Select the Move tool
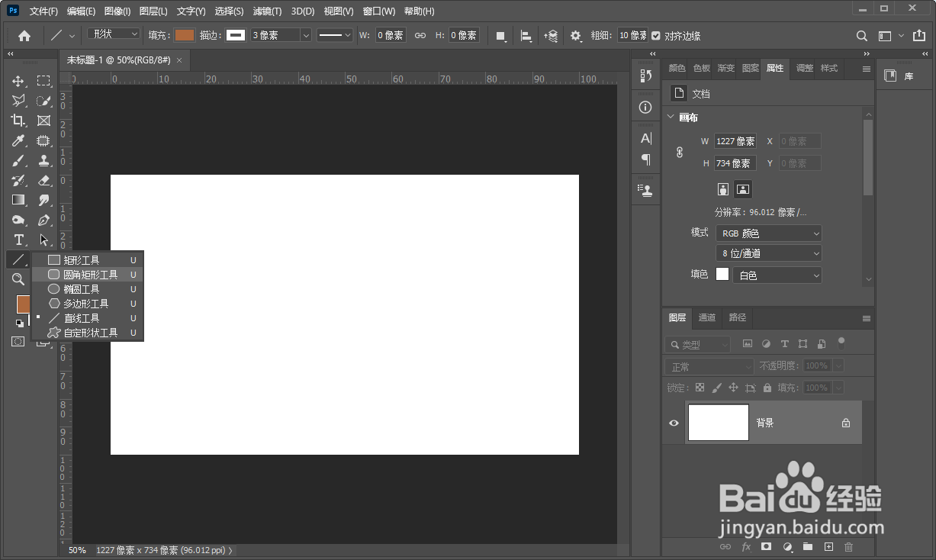 click(x=18, y=81)
